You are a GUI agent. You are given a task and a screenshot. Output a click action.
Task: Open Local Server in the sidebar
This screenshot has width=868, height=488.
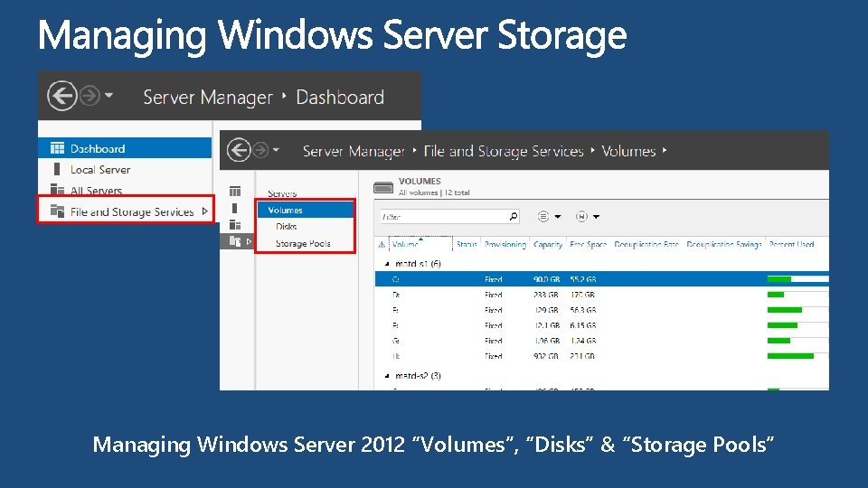pos(100,169)
